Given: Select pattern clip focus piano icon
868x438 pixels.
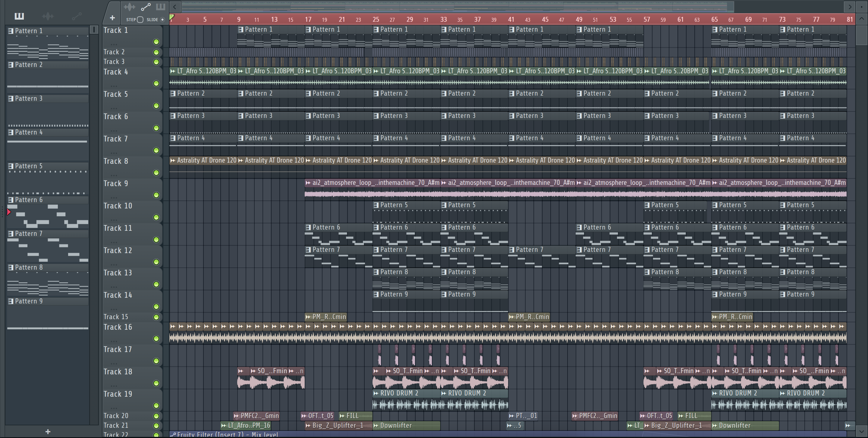Looking at the screenshot, I should [160, 7].
